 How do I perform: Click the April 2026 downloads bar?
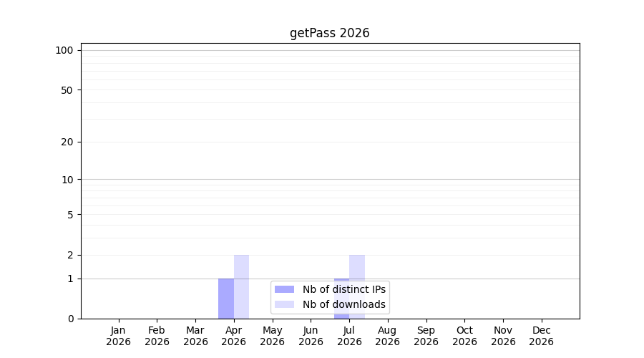point(242,287)
